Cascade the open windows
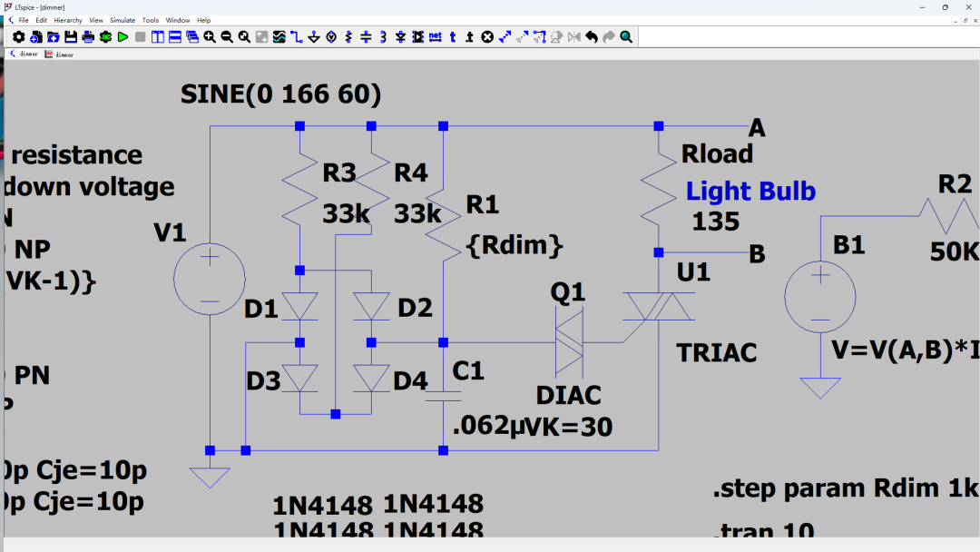 [x=192, y=37]
